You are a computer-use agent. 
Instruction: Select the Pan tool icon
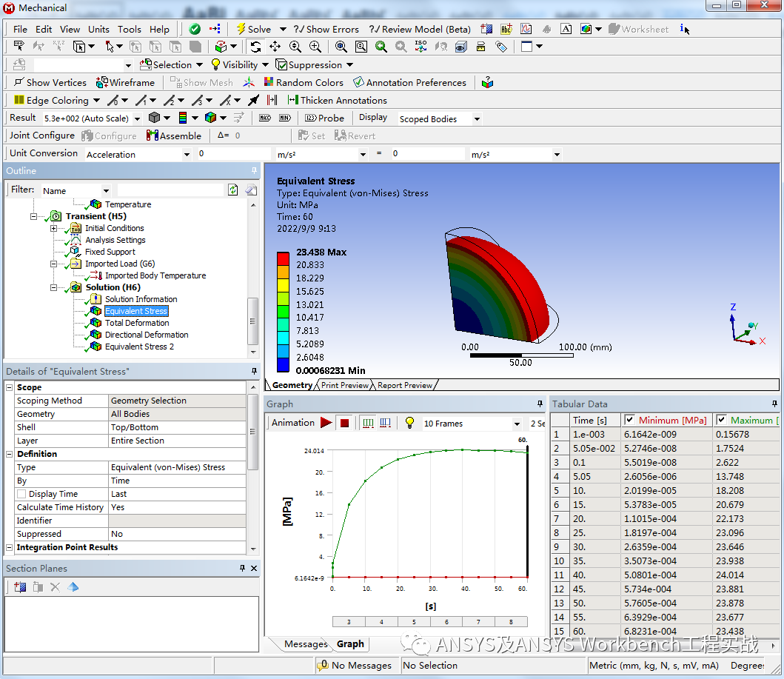click(275, 47)
